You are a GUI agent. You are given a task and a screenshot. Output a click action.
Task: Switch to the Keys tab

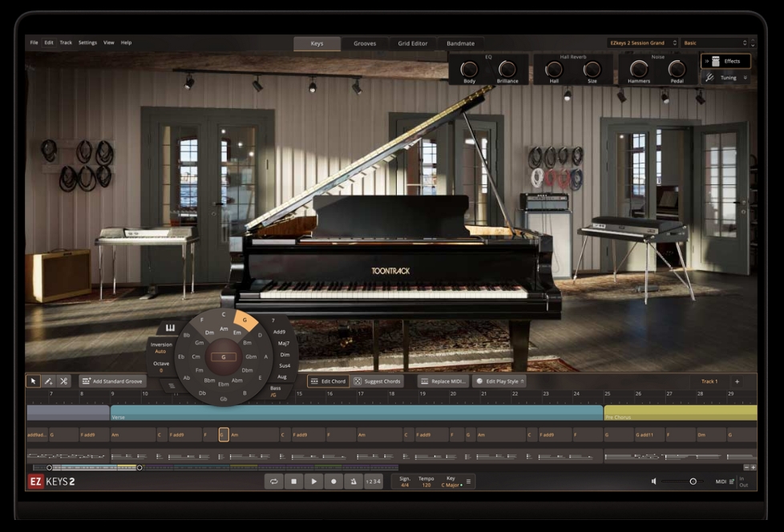tap(317, 43)
